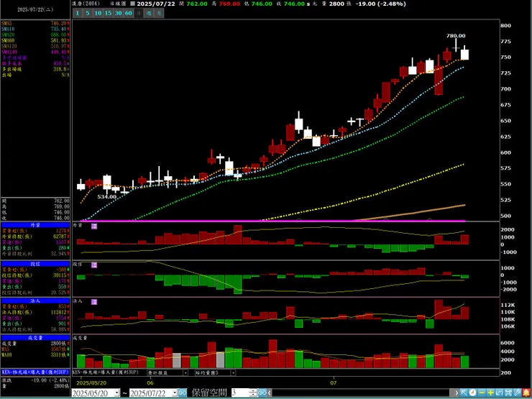This screenshot has height=399, width=532.
Task: Click the 保留空間 value field showing 3
Action: 240,393
